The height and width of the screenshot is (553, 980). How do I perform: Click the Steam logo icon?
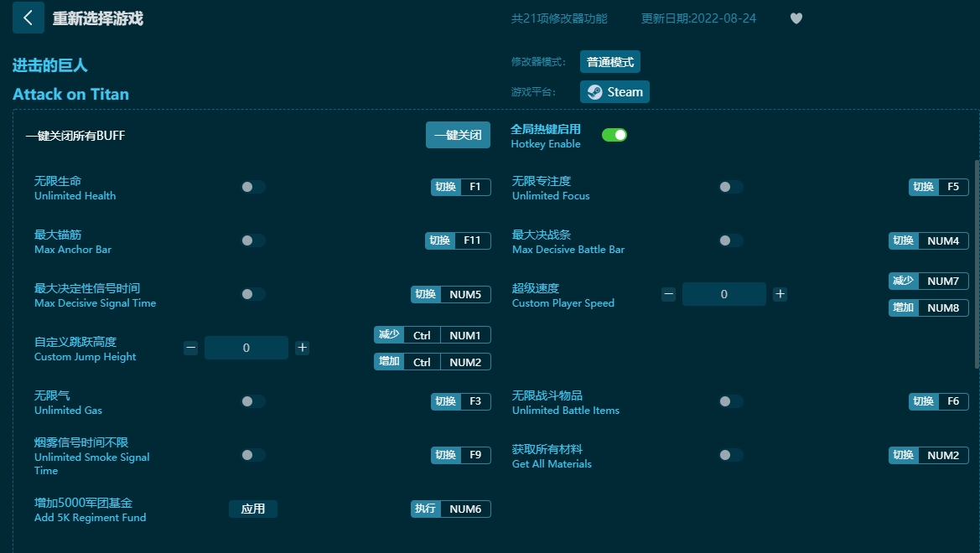click(x=595, y=92)
